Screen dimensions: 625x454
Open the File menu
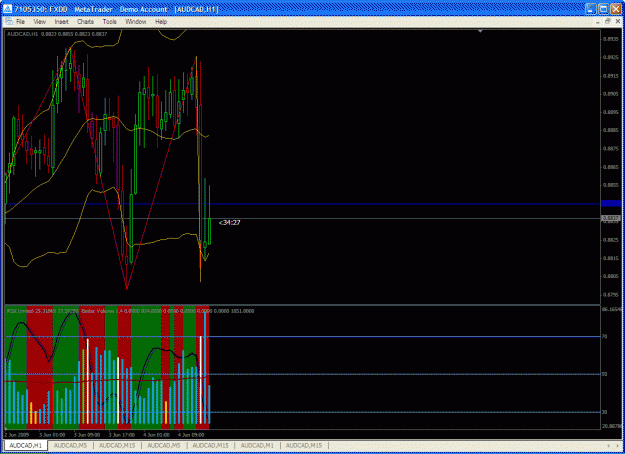[20, 22]
